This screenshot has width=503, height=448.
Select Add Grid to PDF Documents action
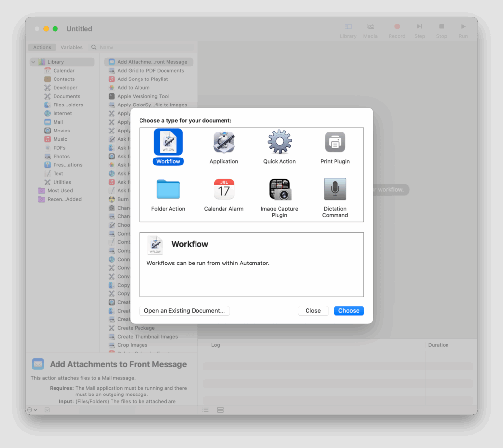tap(148, 71)
